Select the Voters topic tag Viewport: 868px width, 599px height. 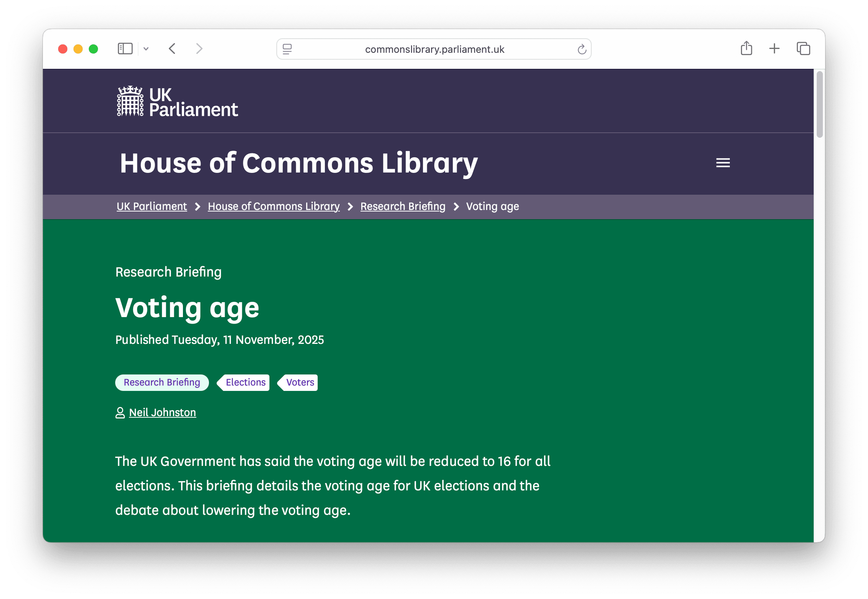point(300,383)
